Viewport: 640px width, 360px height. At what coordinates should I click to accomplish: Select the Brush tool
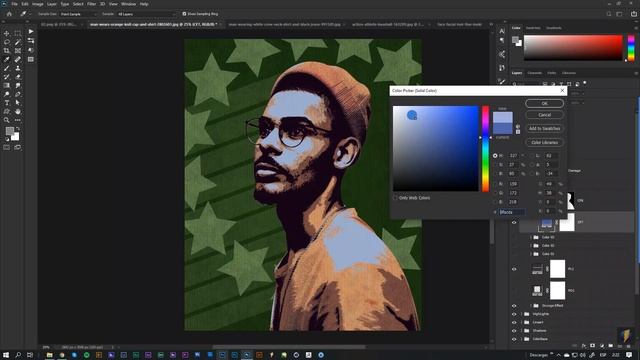point(7,68)
